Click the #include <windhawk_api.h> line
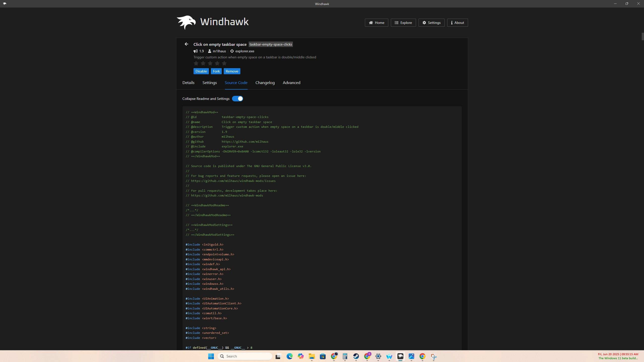The image size is (644, 362). tap(208, 269)
